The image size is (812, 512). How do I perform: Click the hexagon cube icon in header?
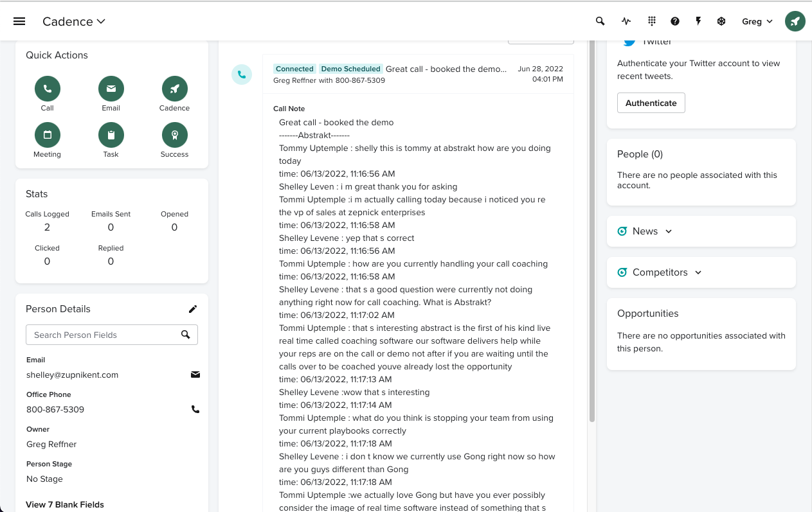pos(721,21)
